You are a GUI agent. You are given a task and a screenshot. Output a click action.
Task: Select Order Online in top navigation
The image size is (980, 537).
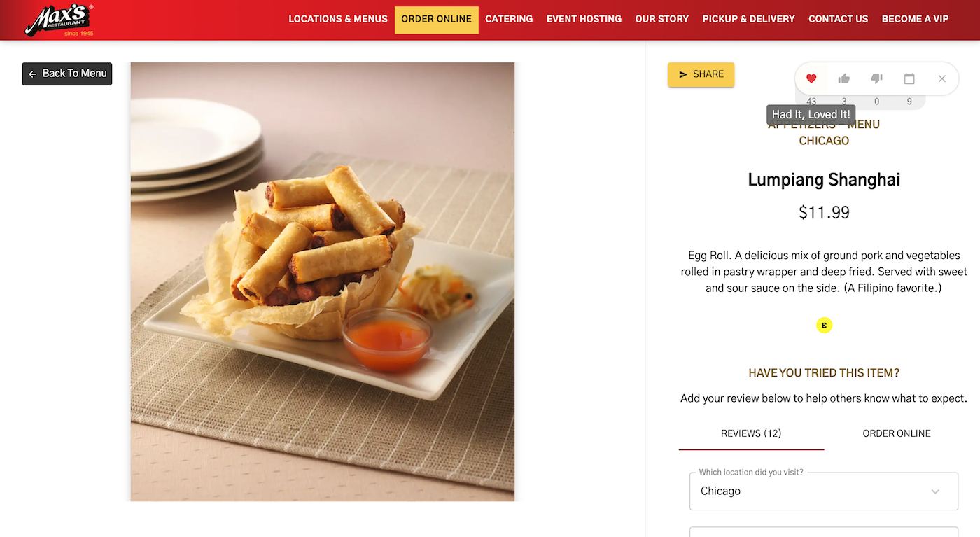click(x=437, y=20)
